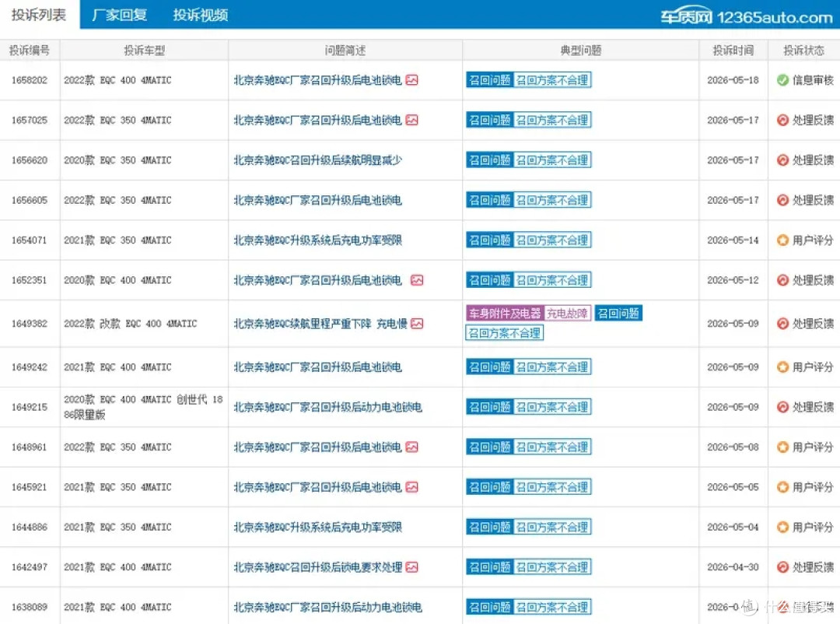Image resolution: width=840 pixels, height=624 pixels.
Task: Click orange 用户评分 status icon for 1649242
Action: (782, 366)
